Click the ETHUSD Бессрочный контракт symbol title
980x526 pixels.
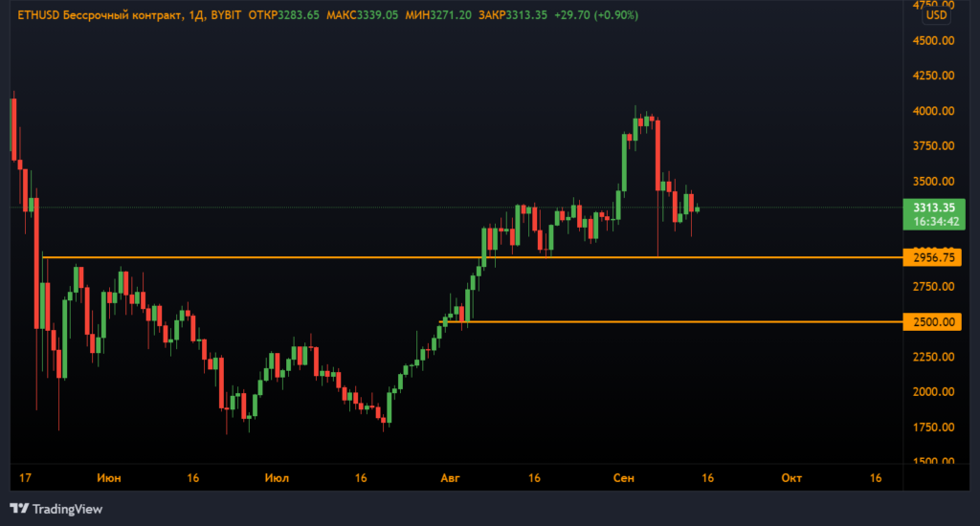tap(91, 16)
